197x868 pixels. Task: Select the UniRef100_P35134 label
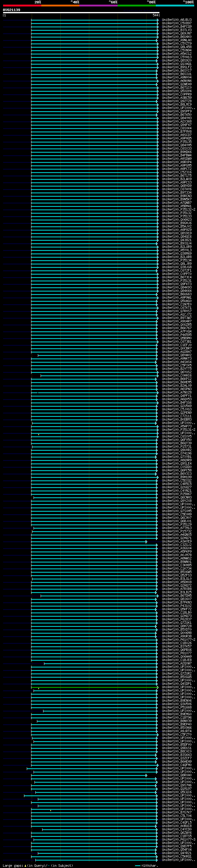click(177, 260)
